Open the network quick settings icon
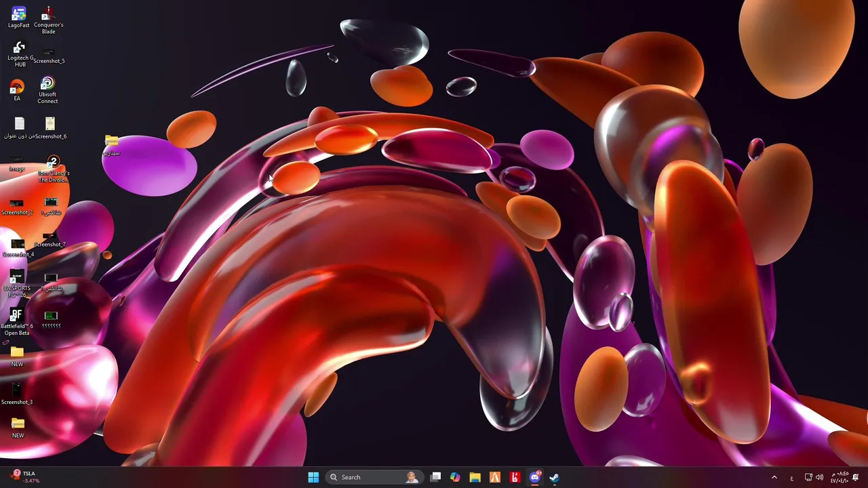Screen dimensions: 868x488 808,477
